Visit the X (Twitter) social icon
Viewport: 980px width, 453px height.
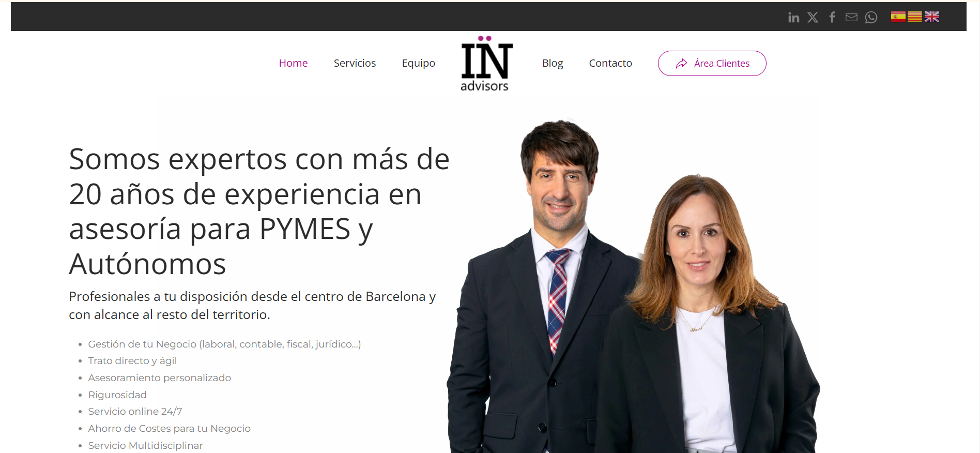click(813, 18)
